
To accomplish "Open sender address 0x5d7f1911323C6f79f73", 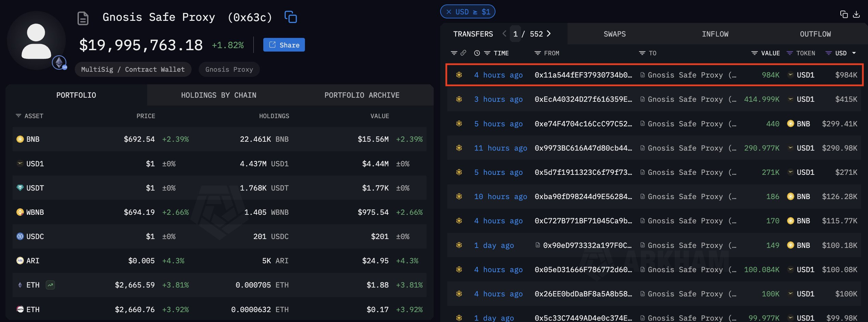I will [583, 172].
